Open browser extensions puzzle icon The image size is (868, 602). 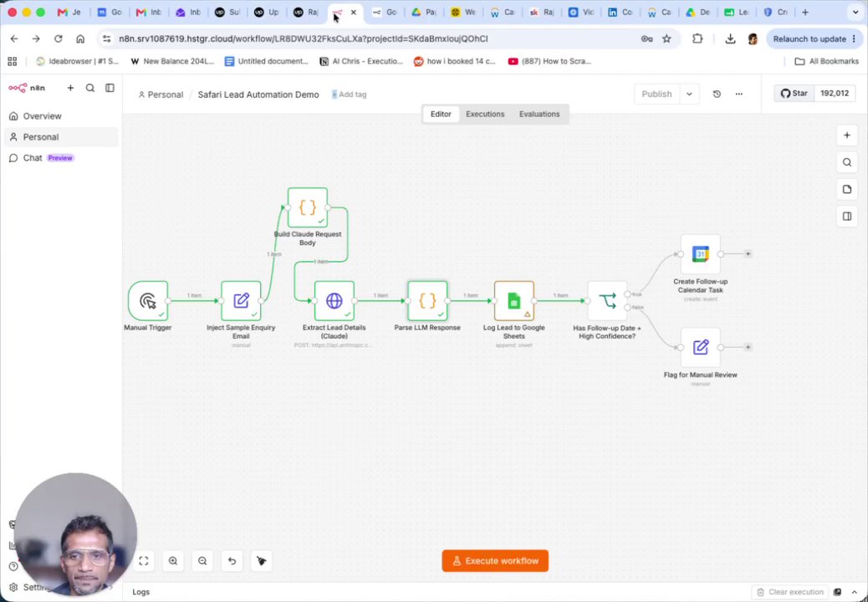[697, 38]
